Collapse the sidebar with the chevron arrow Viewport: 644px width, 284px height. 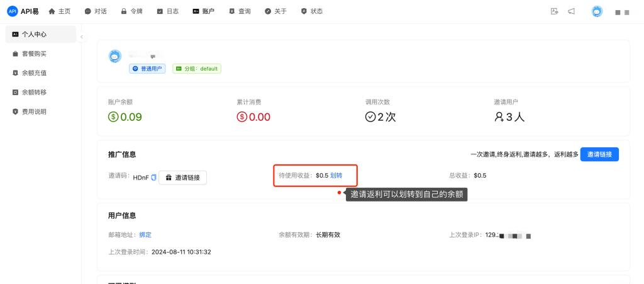82,37
